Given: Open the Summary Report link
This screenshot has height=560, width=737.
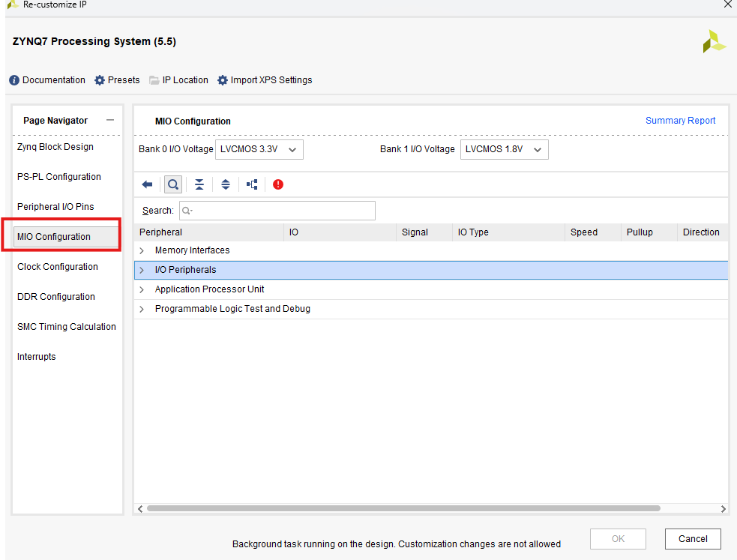Looking at the screenshot, I should pyautogui.click(x=680, y=121).
